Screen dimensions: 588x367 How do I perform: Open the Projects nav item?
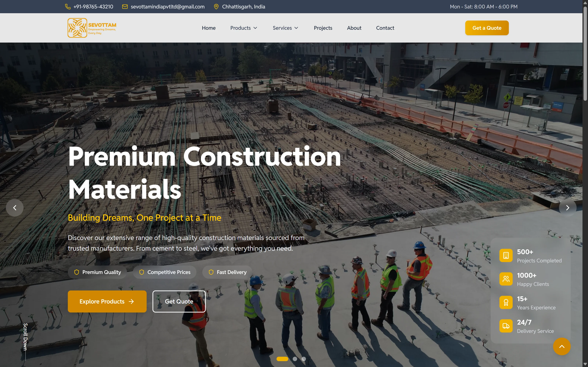[323, 28]
